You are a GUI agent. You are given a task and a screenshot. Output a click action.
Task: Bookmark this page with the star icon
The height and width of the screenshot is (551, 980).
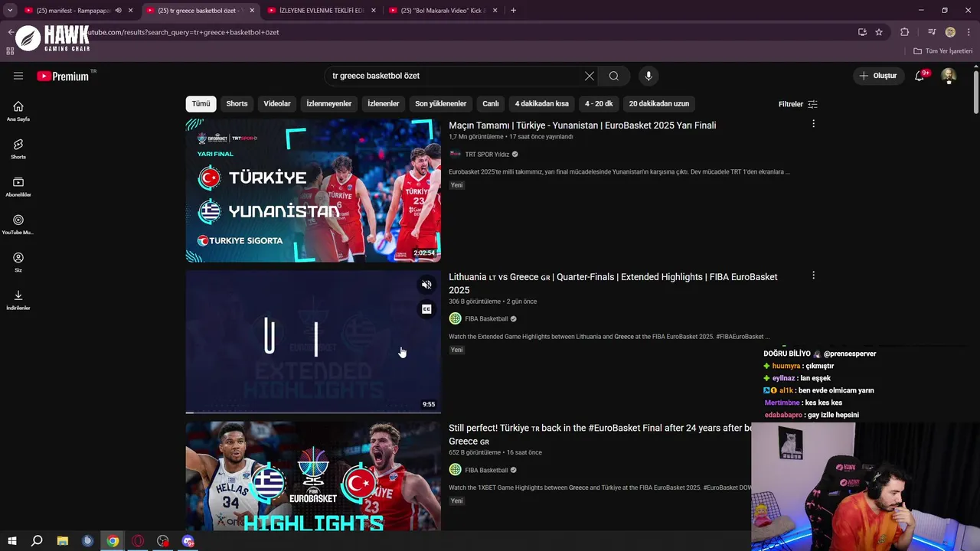pyautogui.click(x=879, y=32)
